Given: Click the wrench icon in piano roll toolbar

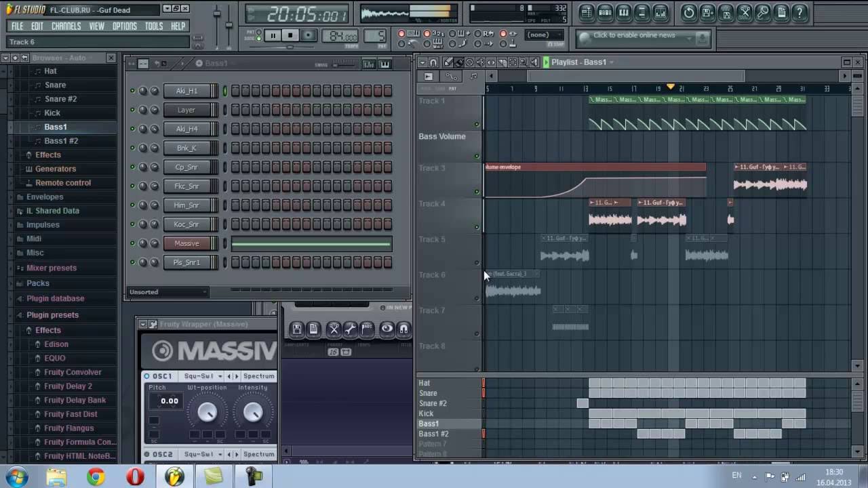Looking at the screenshot, I should click(350, 329).
